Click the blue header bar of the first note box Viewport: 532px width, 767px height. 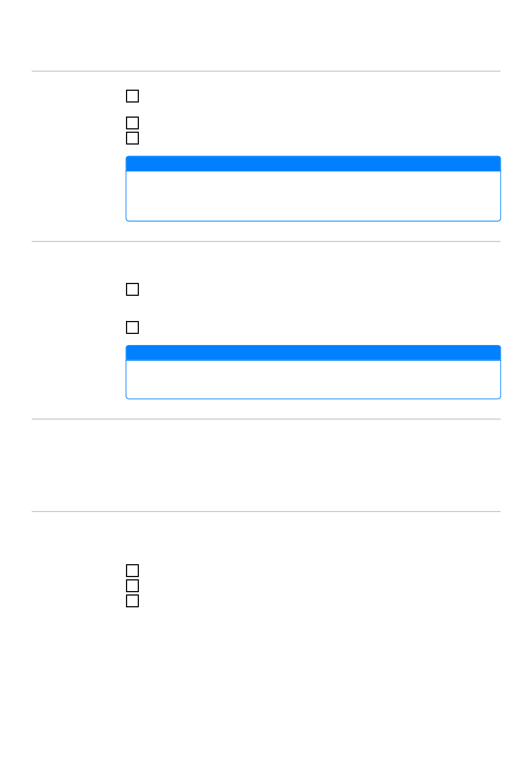coord(313,164)
